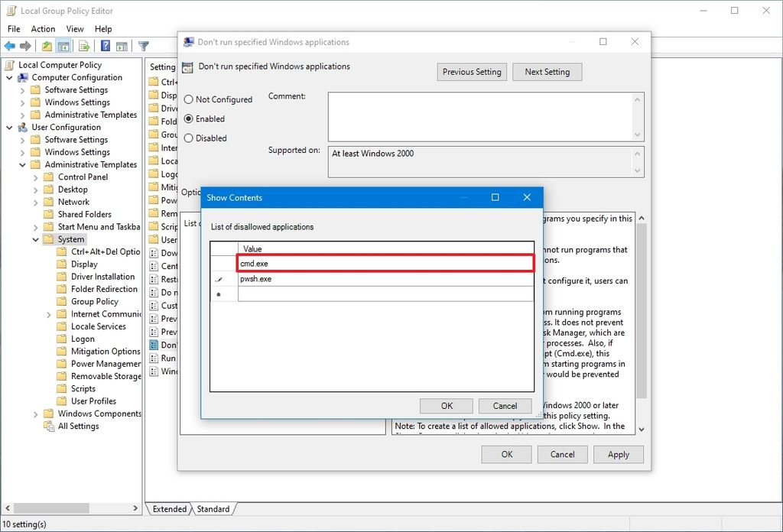Click the Back navigation arrow

click(10, 45)
